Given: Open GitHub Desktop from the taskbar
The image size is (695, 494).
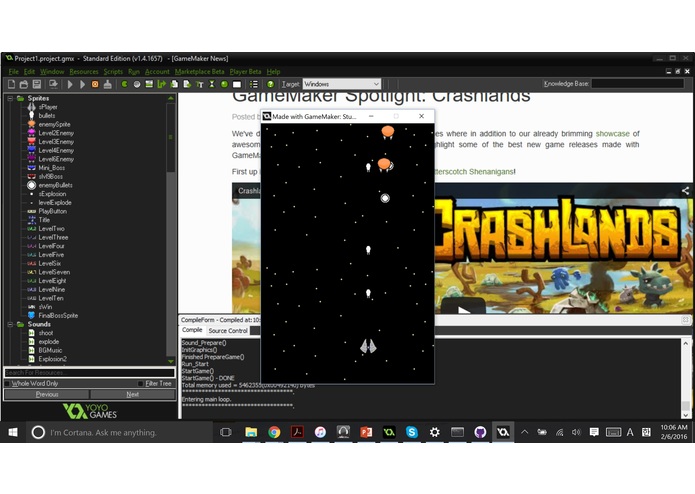Looking at the screenshot, I should coord(480,432).
